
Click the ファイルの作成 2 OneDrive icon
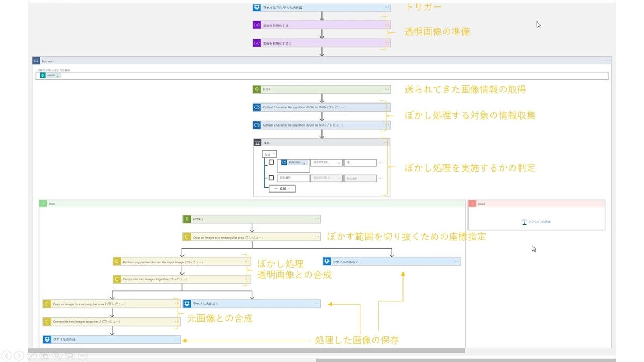coord(327,261)
